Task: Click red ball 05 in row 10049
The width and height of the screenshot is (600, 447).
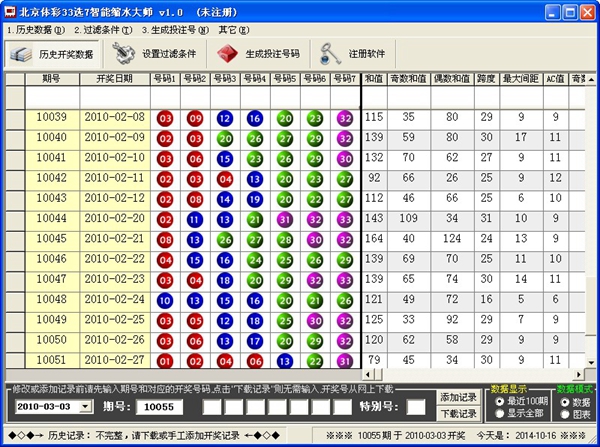Action: click(x=195, y=321)
